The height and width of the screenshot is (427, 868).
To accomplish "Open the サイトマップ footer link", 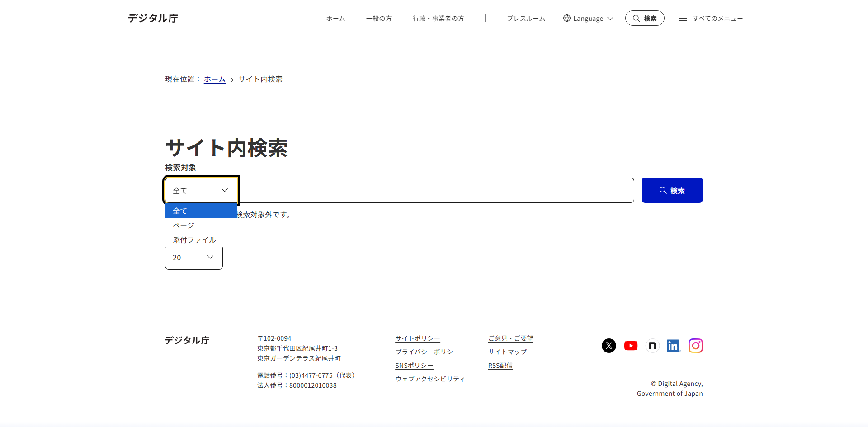I will [508, 352].
